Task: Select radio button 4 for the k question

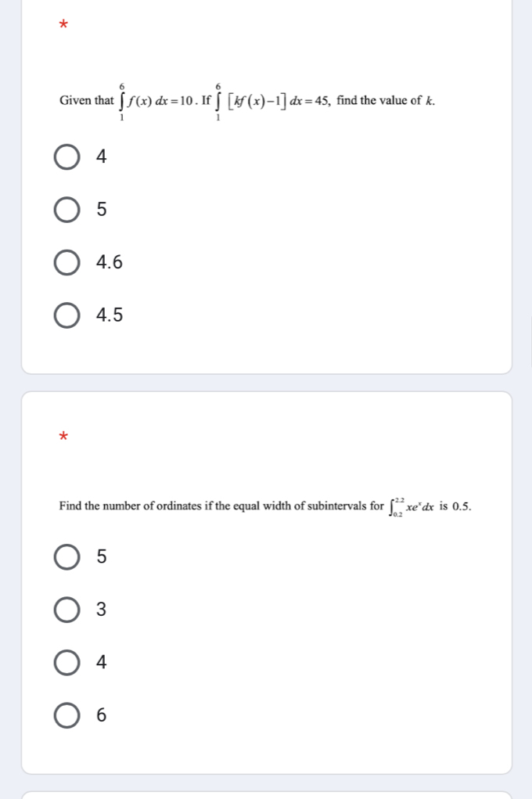Action: pos(67,157)
